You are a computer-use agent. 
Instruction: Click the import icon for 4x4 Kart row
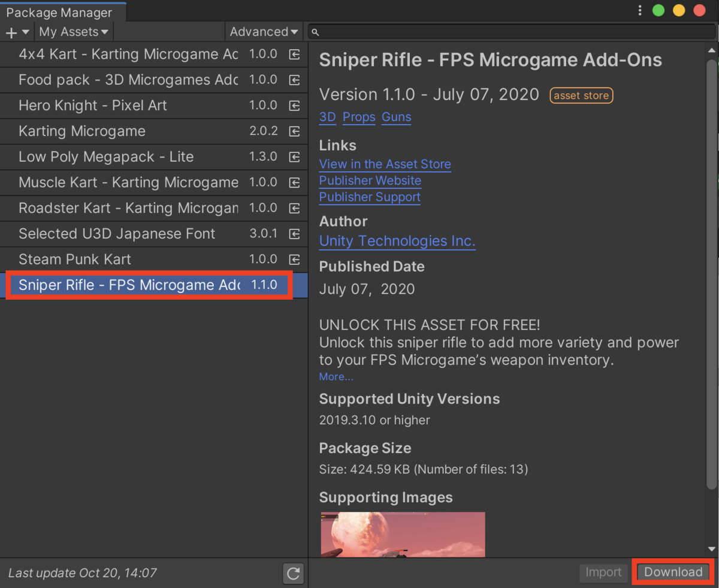294,54
